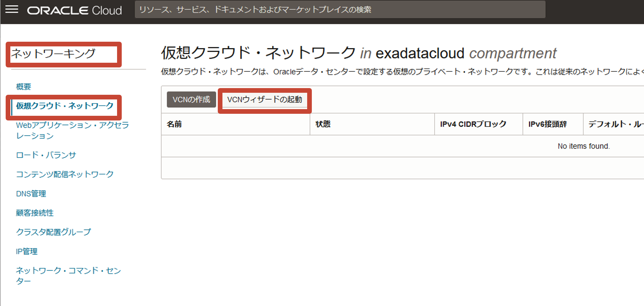Open the IP管理 page
The image size is (644, 306).
coord(27,251)
